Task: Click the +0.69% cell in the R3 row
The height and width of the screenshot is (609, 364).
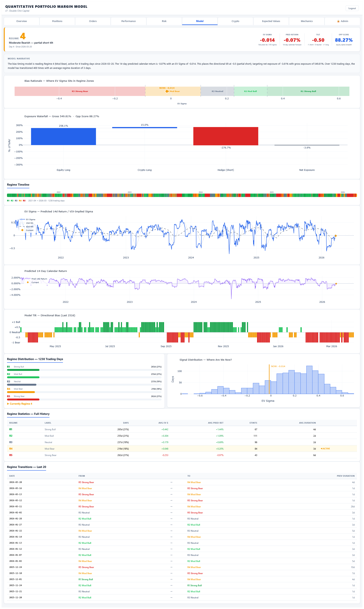Action: 220,442
